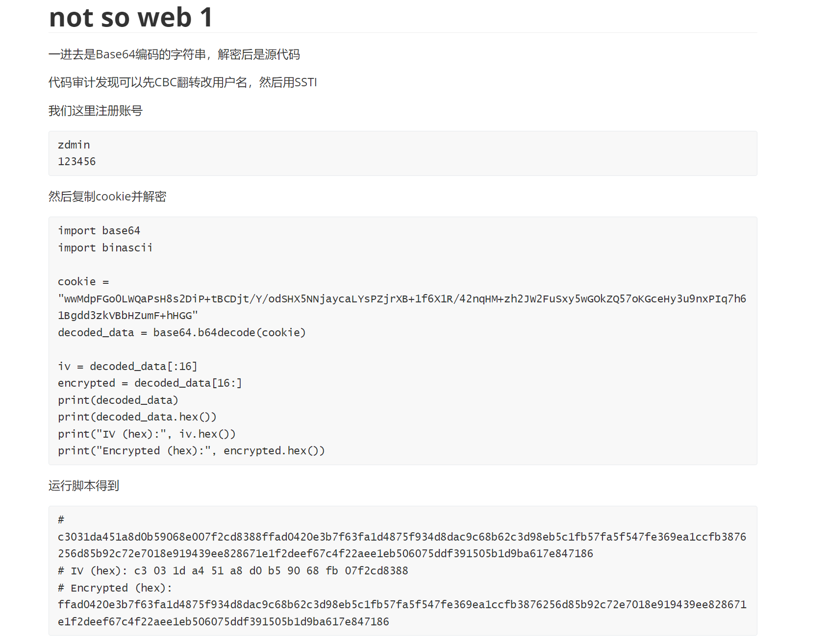Image resolution: width=828 pixels, height=644 pixels.
Task: Click the "decoded_data = base64.b64decode(cookie)" line
Action: click(x=182, y=333)
